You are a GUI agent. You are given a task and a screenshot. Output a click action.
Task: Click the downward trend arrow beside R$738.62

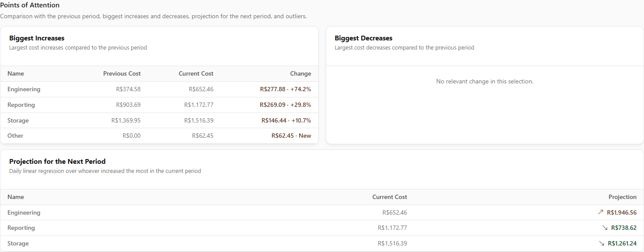point(605,228)
